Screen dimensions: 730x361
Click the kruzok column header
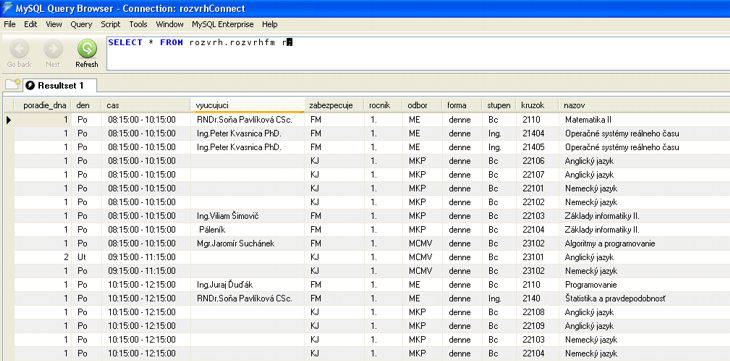click(537, 105)
